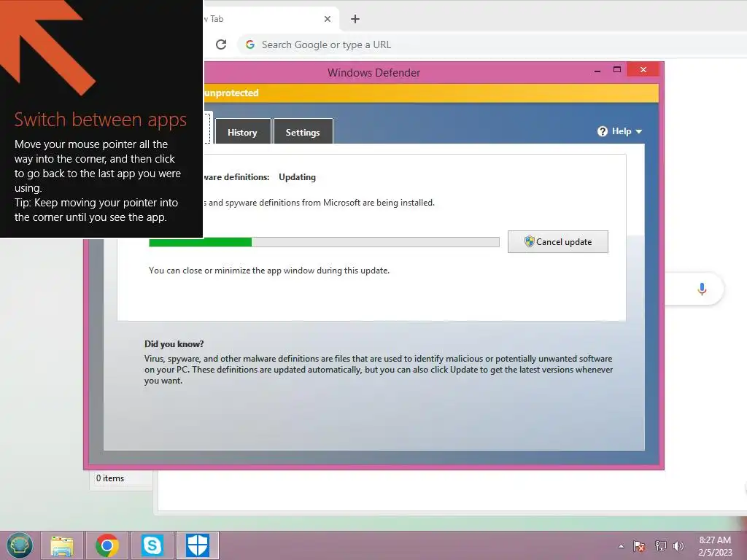Click the green update progress bar
The height and width of the screenshot is (560, 747).
click(324, 242)
